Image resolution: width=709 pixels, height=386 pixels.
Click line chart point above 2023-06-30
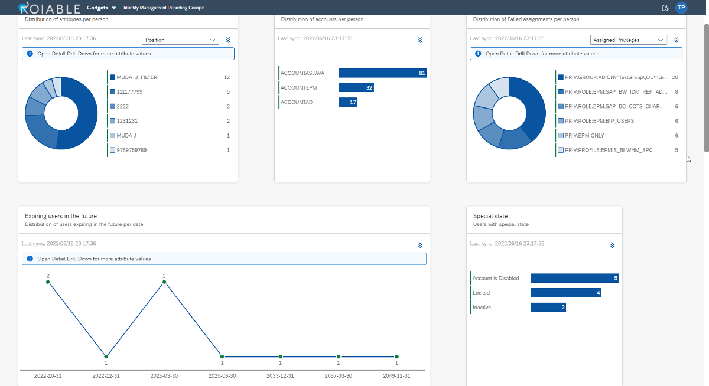click(164, 282)
